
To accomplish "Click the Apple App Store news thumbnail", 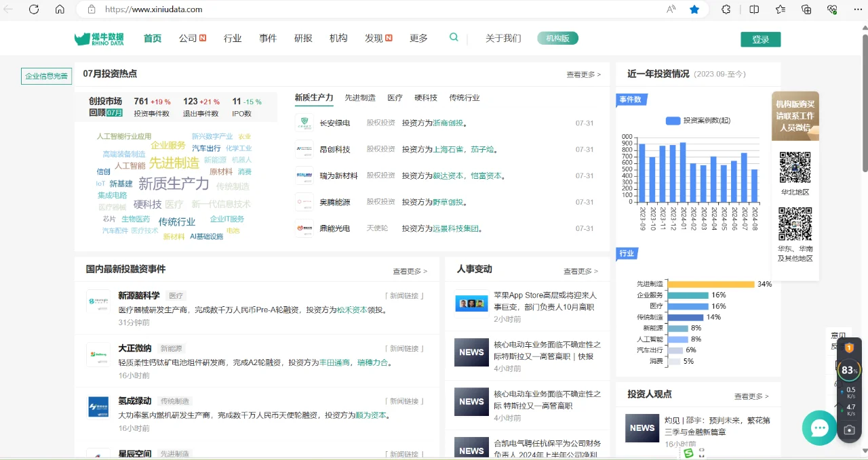I will click(471, 305).
